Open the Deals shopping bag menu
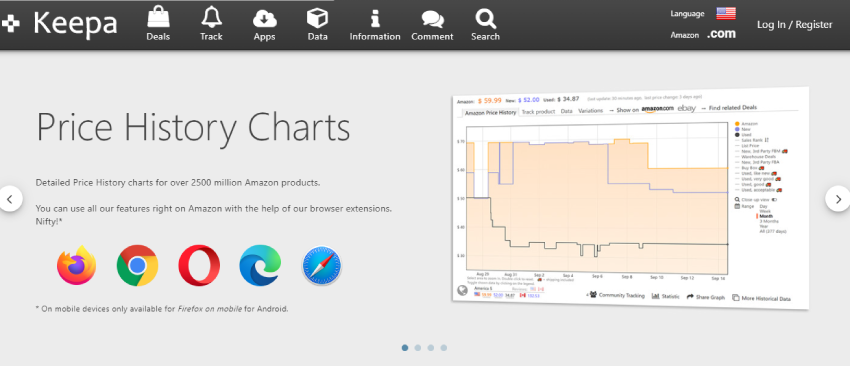This screenshot has height=366, width=850. 158,24
